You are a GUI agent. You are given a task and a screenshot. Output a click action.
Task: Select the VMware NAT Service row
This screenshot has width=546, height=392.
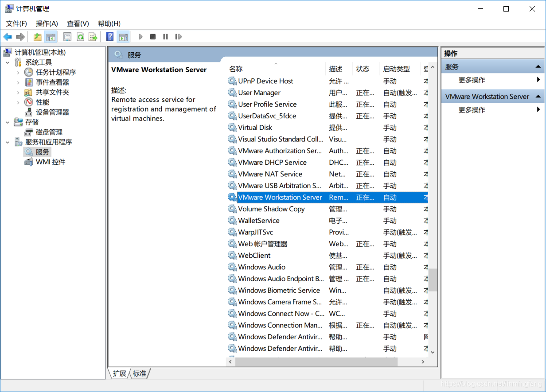pos(327,174)
